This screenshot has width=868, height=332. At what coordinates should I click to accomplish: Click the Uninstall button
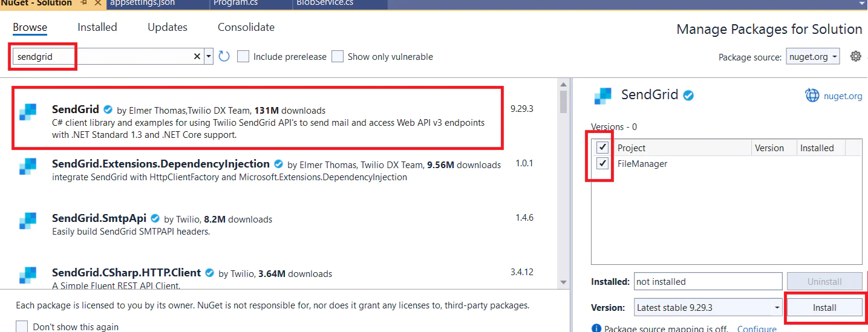point(824,281)
